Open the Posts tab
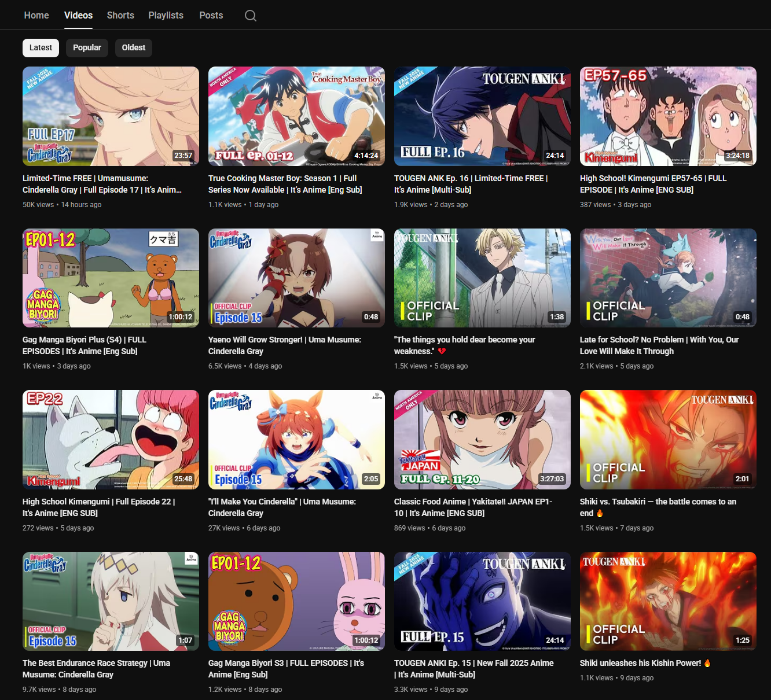Screen dimensions: 771x700 point(211,15)
